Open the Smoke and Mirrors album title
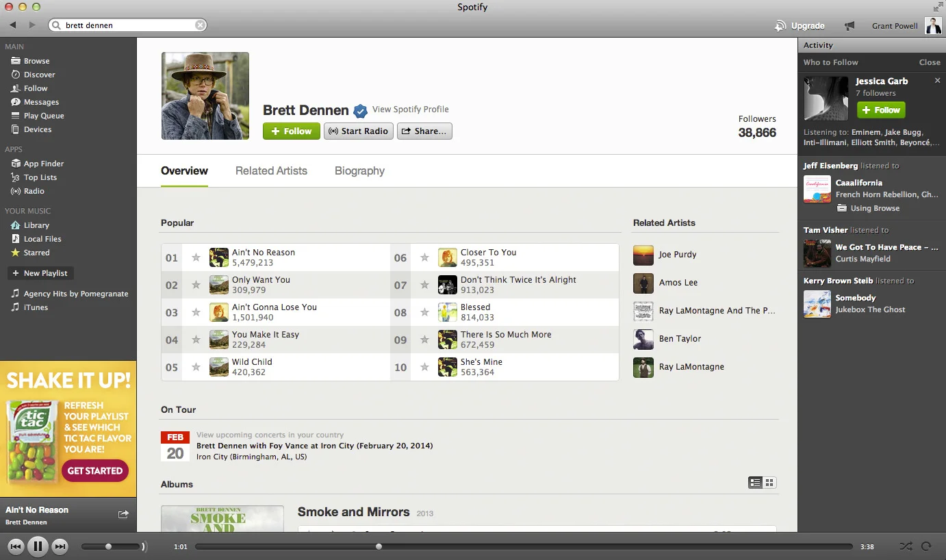This screenshot has width=946, height=560. point(353,512)
